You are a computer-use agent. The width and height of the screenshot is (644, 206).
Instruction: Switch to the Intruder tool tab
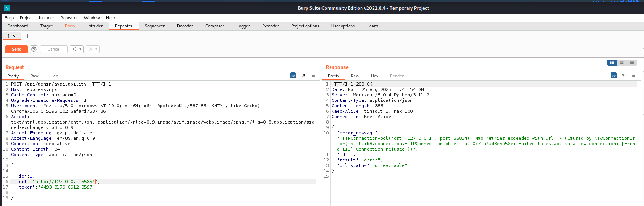click(x=95, y=26)
